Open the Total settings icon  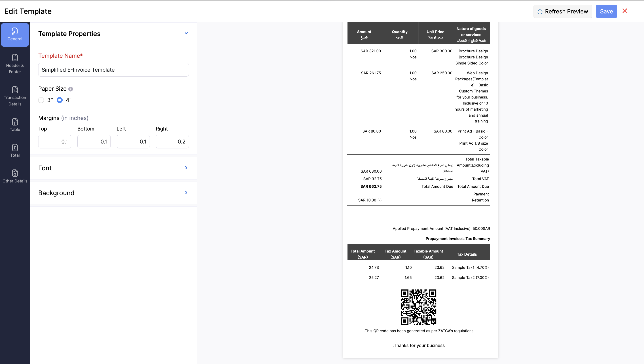[15, 150]
